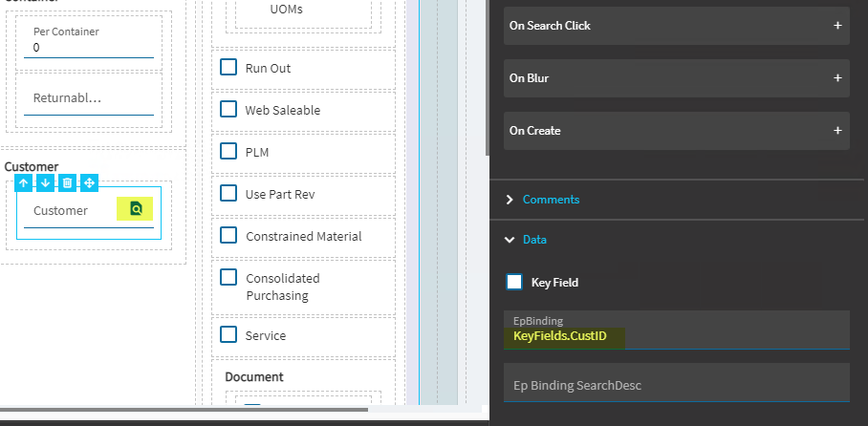Add an On Blur event with plus
Screen dimensions: 868x426
[x=837, y=78]
